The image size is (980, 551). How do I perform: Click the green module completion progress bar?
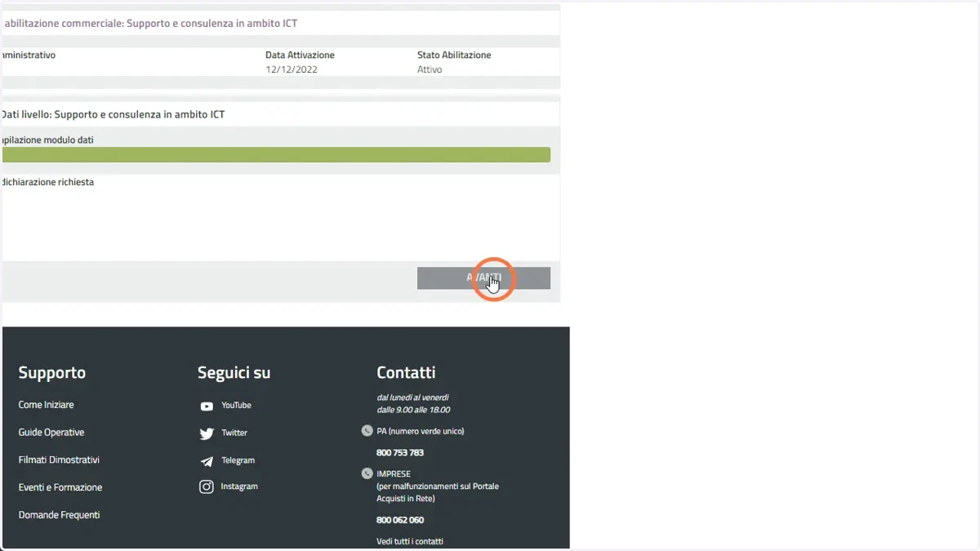point(276,155)
